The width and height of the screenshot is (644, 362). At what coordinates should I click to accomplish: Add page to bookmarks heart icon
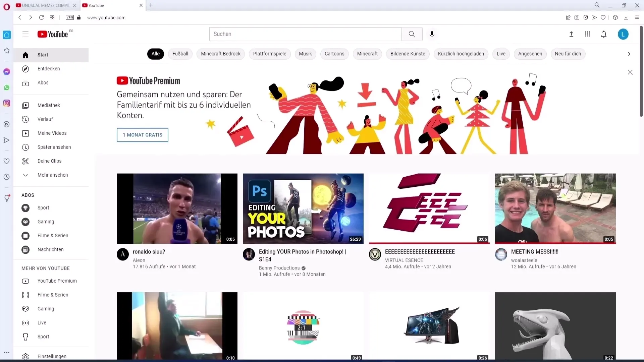(603, 17)
